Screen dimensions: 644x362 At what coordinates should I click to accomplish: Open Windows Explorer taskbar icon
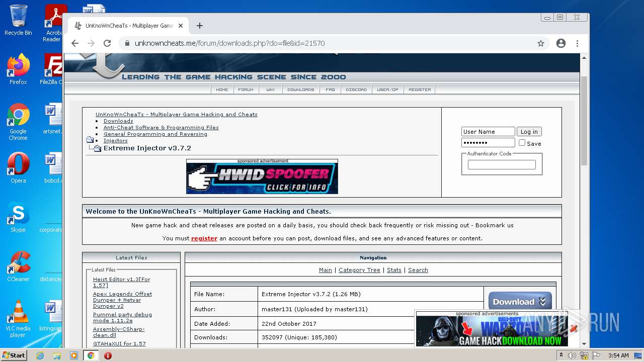click(57, 355)
